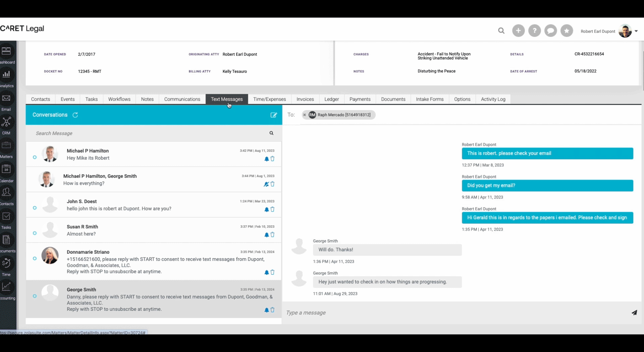The width and height of the screenshot is (644, 352).
Task: Toggle the bell for Donnamarie Striano thread
Action: tap(266, 273)
